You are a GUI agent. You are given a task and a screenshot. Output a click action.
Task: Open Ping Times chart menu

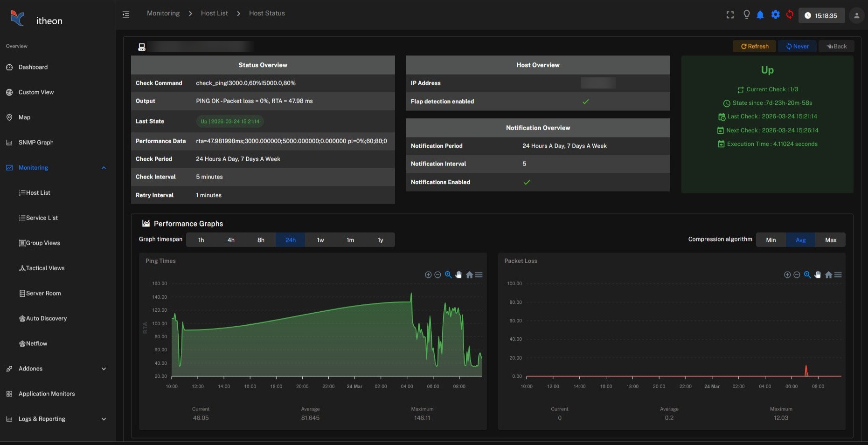pyautogui.click(x=479, y=275)
